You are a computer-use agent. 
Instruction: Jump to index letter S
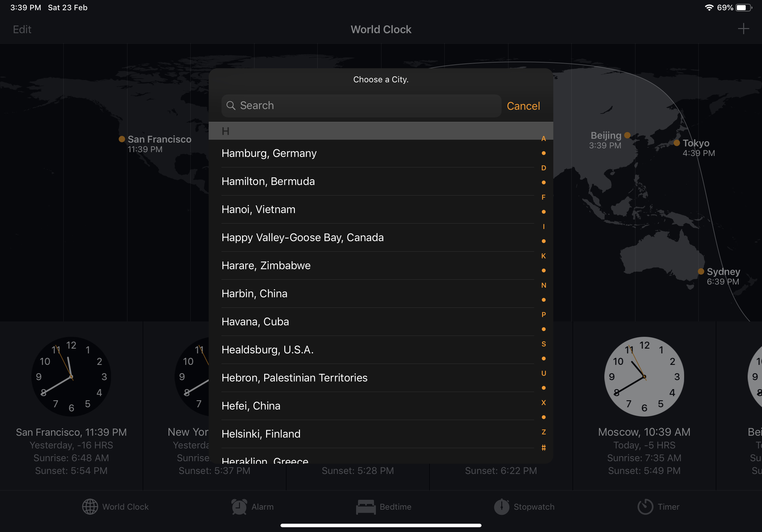click(x=543, y=344)
